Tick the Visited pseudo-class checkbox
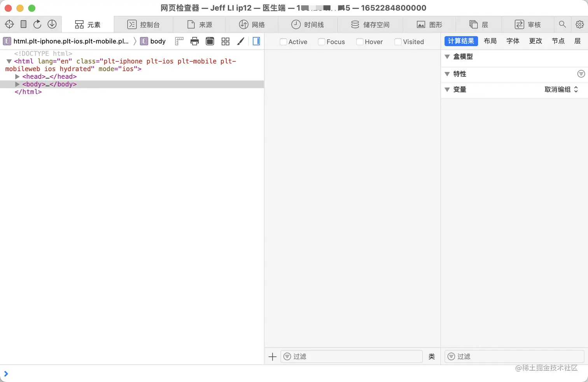The image size is (588, 382). (x=398, y=42)
